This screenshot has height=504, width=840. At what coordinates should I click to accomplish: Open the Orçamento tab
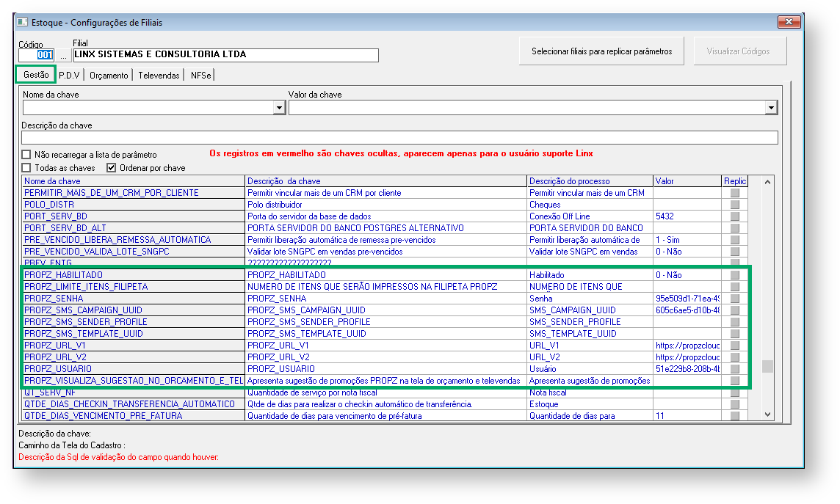tap(109, 75)
